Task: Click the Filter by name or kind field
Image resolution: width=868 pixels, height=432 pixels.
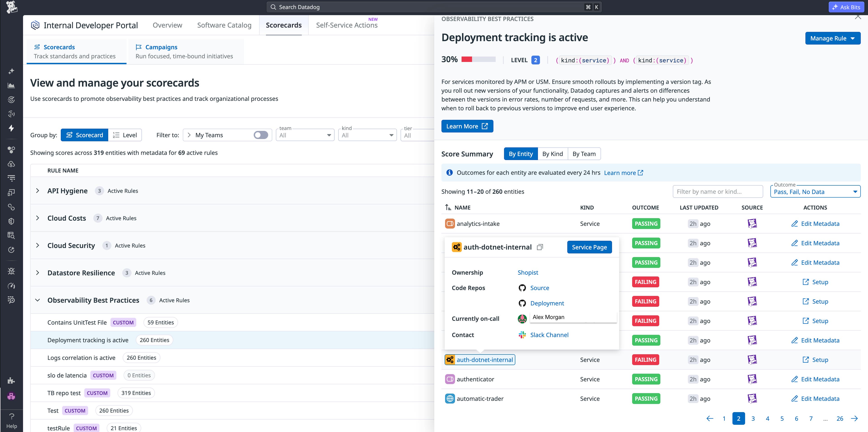Action: point(717,191)
